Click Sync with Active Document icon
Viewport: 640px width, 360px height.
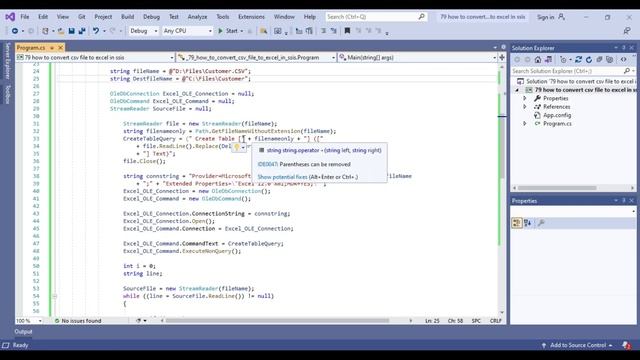578,60
